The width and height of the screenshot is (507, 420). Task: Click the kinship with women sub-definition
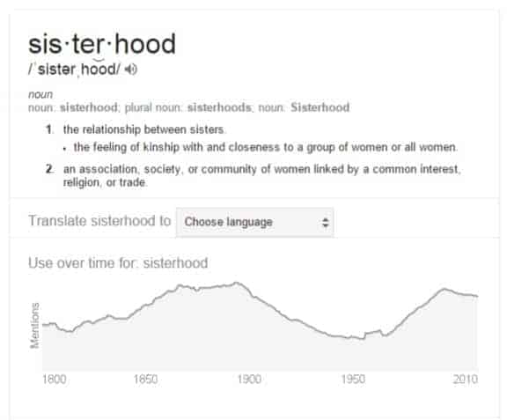[265, 148]
